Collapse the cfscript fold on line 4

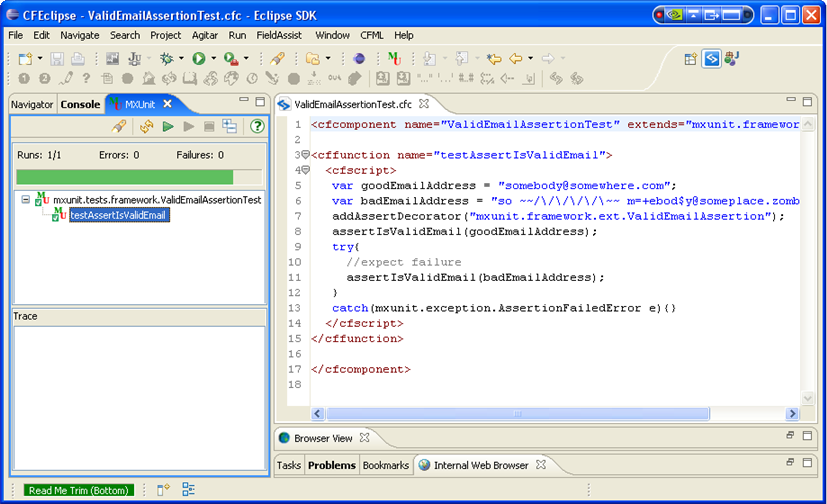305,170
